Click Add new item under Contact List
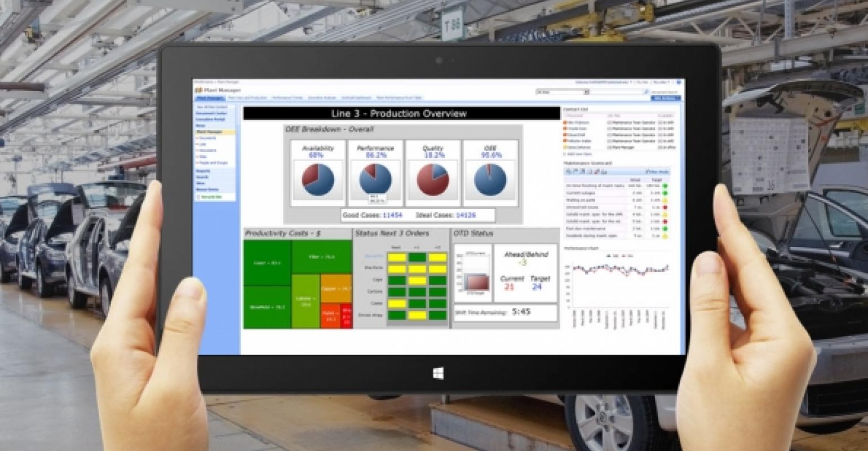 [x=579, y=153]
